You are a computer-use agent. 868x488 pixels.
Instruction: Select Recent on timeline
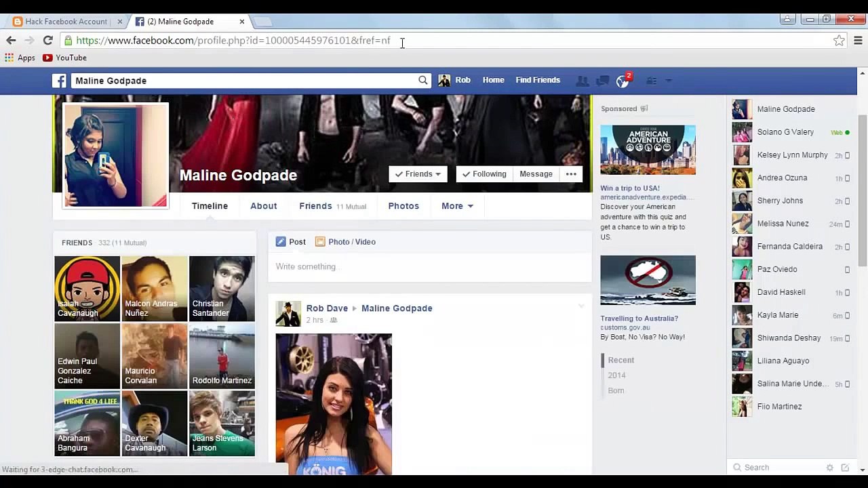click(x=620, y=360)
